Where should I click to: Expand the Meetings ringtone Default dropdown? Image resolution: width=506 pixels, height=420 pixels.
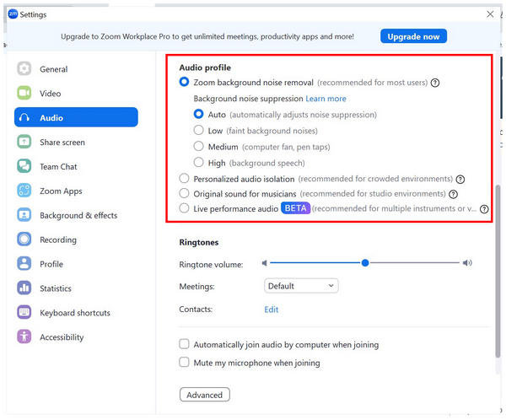coord(301,286)
